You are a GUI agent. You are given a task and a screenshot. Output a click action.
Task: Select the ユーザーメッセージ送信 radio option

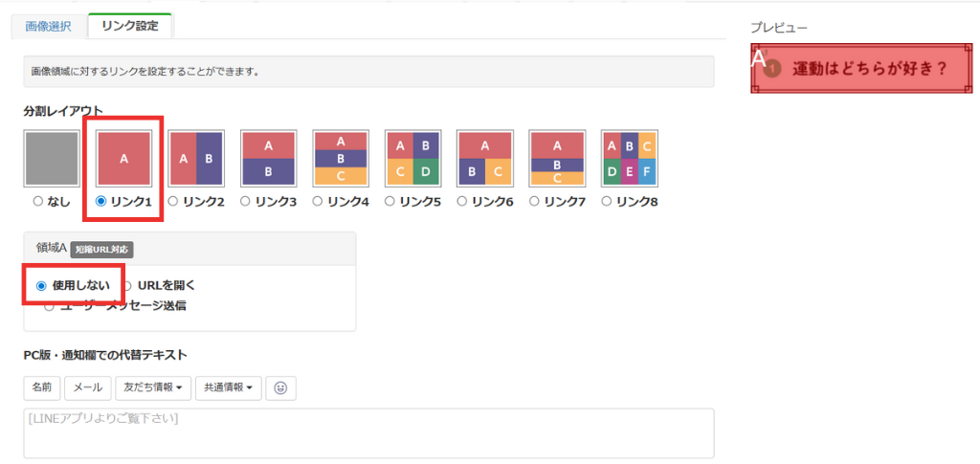point(49,306)
